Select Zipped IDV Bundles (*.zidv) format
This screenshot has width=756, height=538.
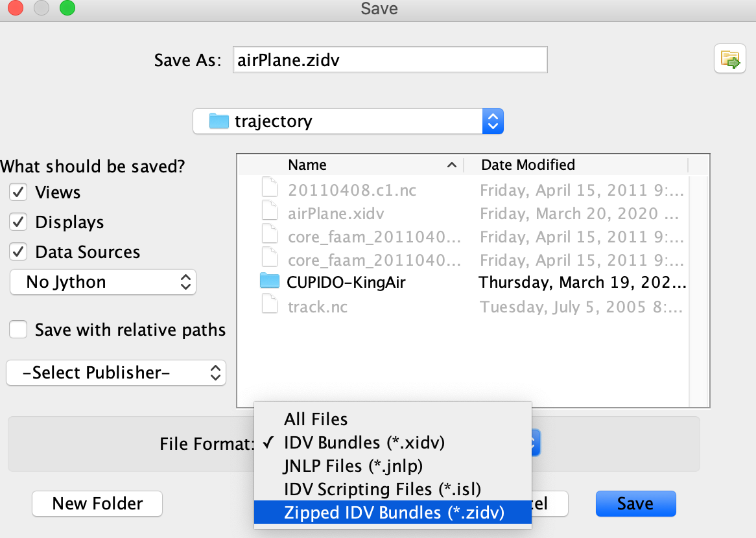point(394,513)
